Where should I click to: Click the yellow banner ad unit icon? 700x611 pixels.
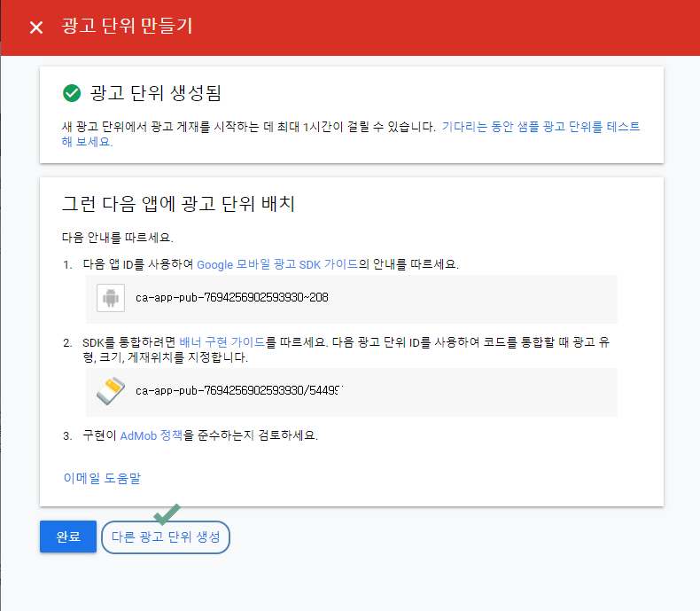111,391
